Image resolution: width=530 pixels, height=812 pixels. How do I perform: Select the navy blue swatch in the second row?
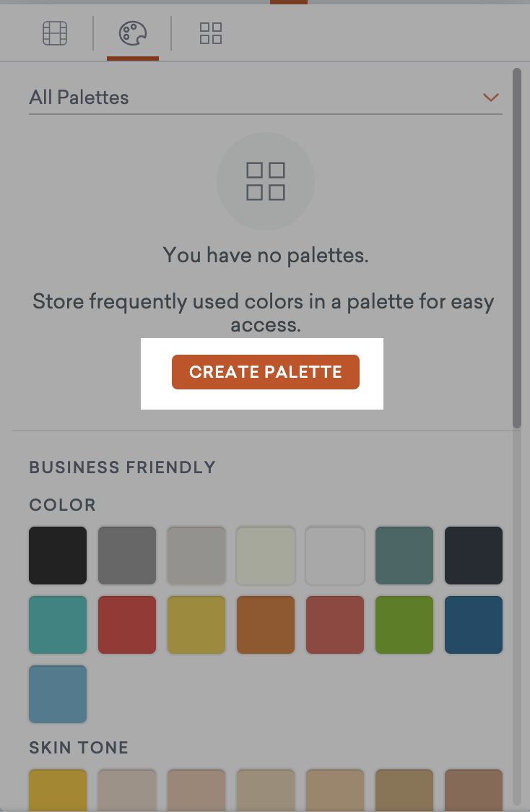[x=473, y=624]
